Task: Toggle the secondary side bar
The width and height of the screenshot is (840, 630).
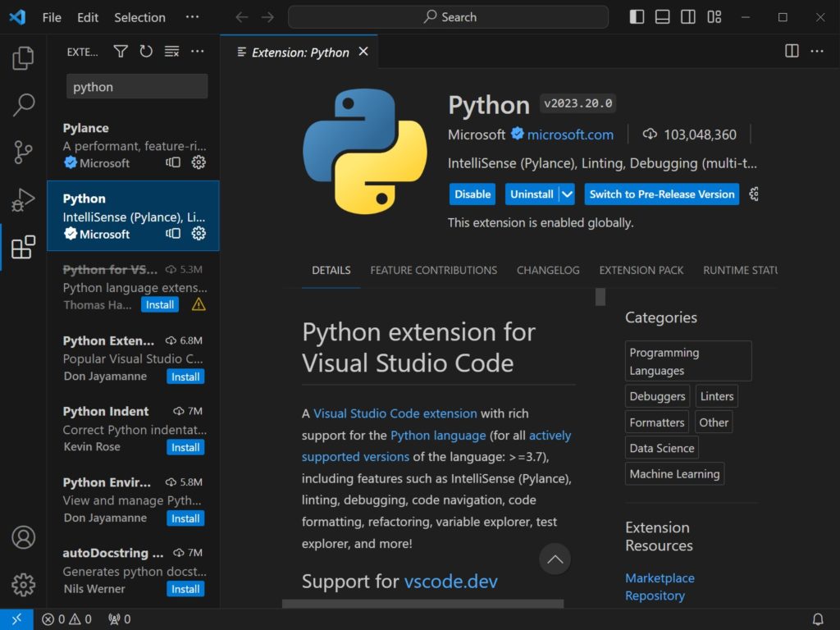Action: tap(688, 17)
